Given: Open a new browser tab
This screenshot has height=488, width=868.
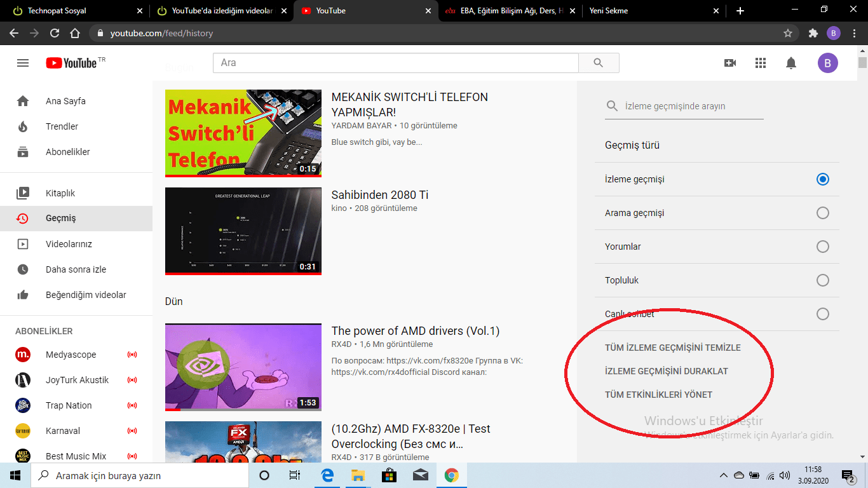Looking at the screenshot, I should 740,11.
